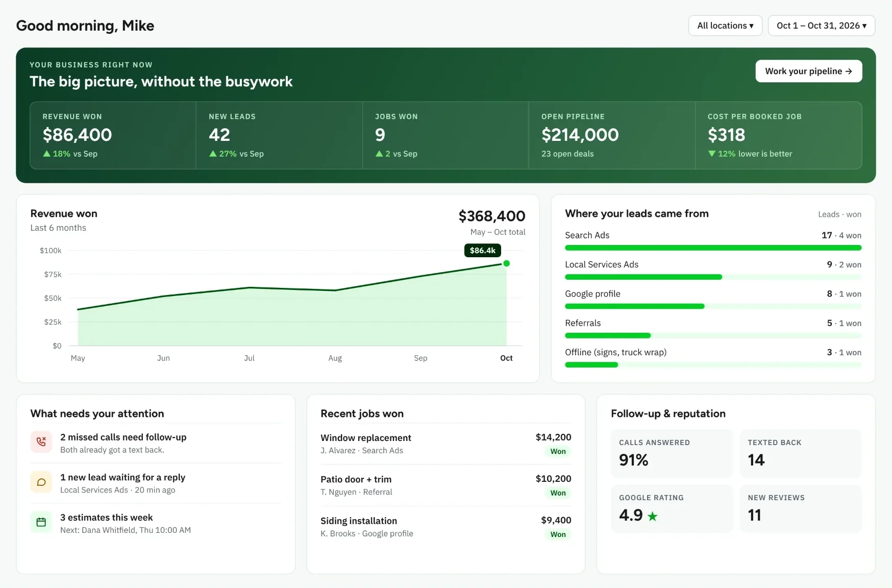Viewport: 892px width, 588px height.
Task: Click the New Reviews 11 tile
Action: (x=801, y=509)
